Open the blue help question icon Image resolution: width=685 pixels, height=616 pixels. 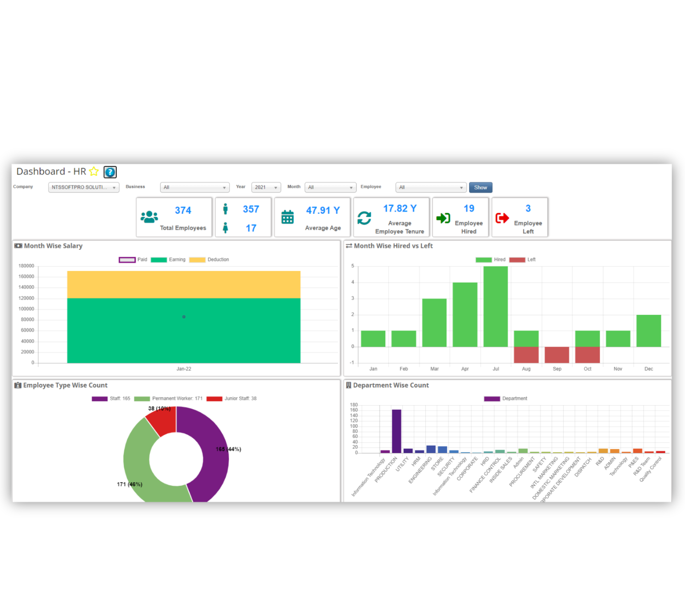(x=110, y=172)
